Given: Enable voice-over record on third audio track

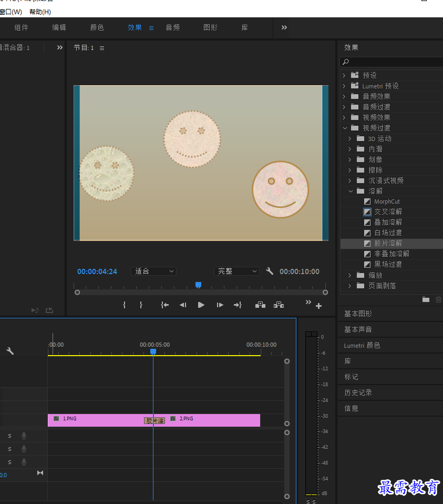Looking at the screenshot, I should (x=24, y=462).
